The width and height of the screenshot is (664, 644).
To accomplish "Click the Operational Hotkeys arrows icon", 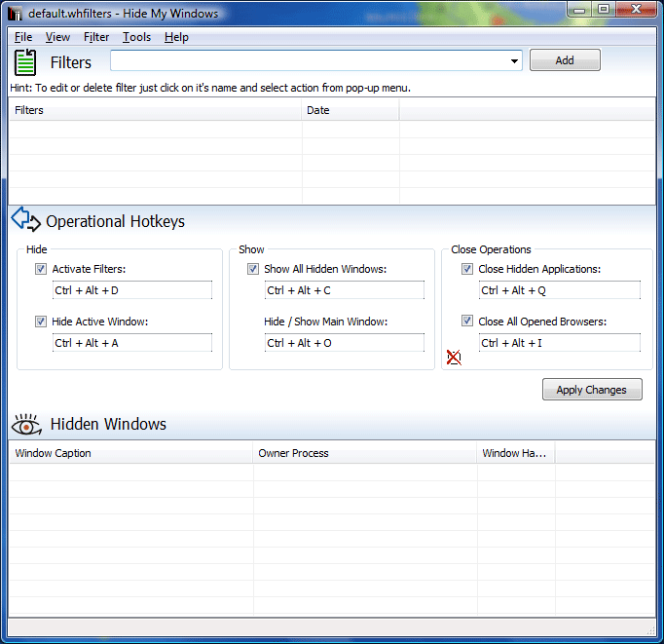I will click(x=25, y=220).
